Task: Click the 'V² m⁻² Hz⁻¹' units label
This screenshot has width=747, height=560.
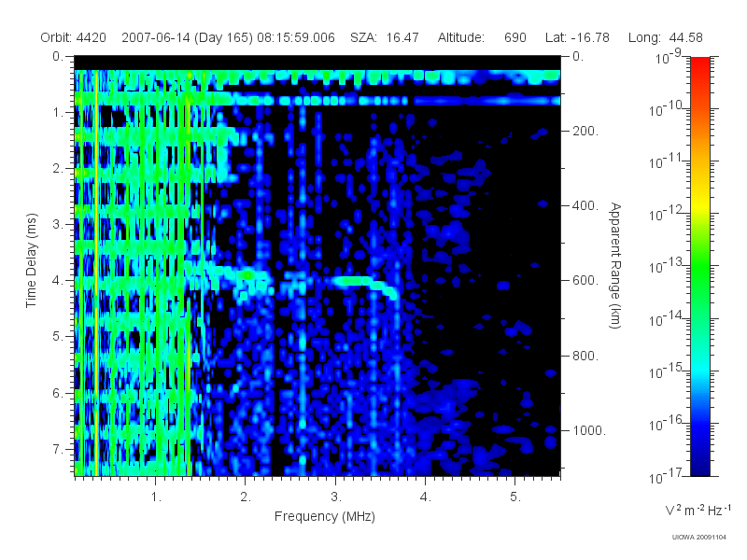Action: (x=698, y=510)
